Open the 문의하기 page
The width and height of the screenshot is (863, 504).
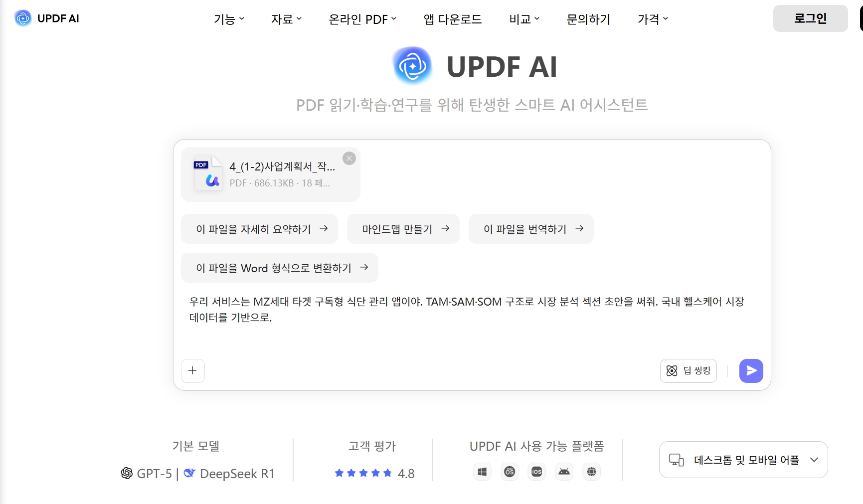click(x=588, y=19)
